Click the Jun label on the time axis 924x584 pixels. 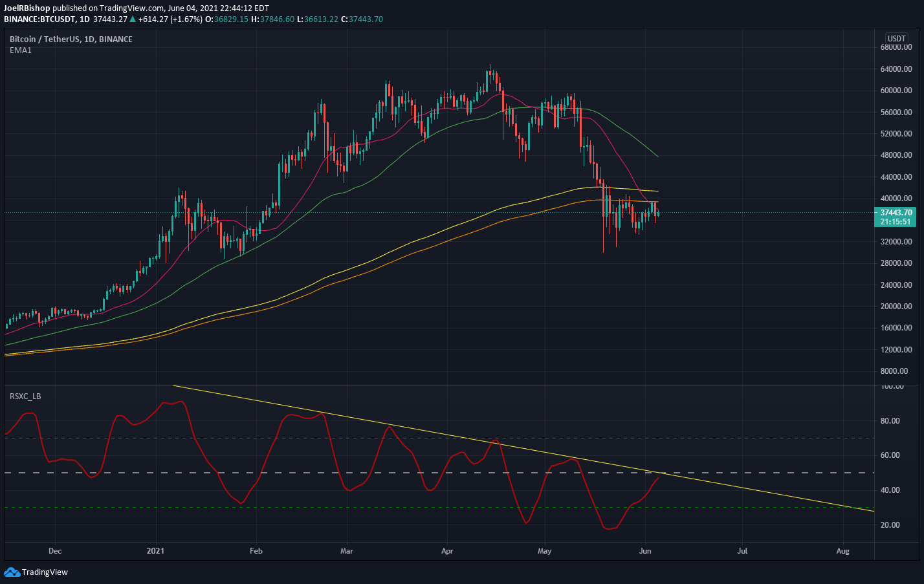pyautogui.click(x=644, y=551)
